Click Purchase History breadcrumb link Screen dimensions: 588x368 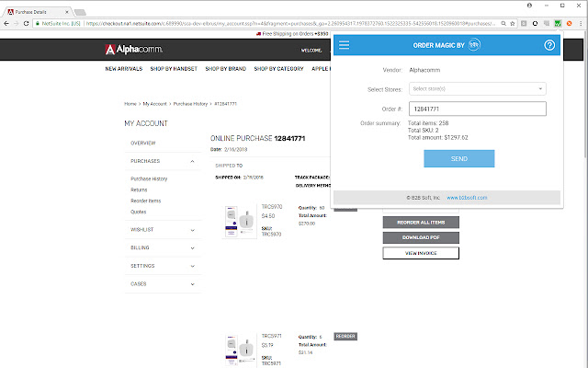(190, 104)
